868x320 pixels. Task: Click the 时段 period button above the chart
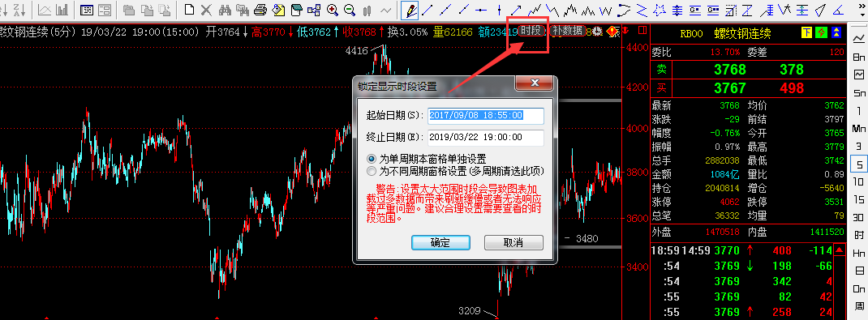point(531,31)
